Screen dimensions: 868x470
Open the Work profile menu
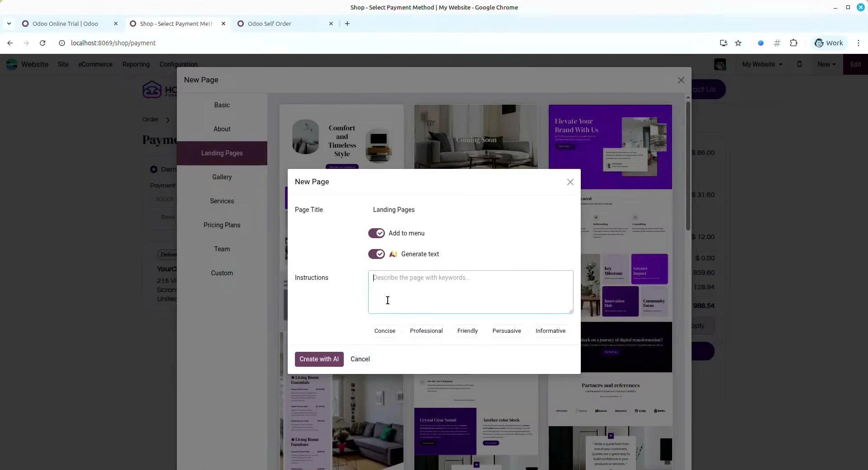(829, 43)
